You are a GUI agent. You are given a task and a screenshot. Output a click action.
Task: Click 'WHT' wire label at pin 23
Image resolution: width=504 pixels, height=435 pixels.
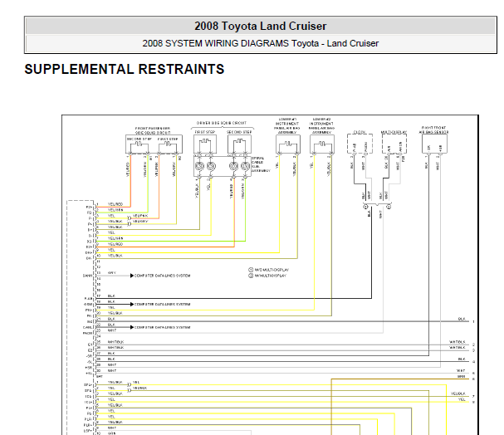[x=112, y=330]
